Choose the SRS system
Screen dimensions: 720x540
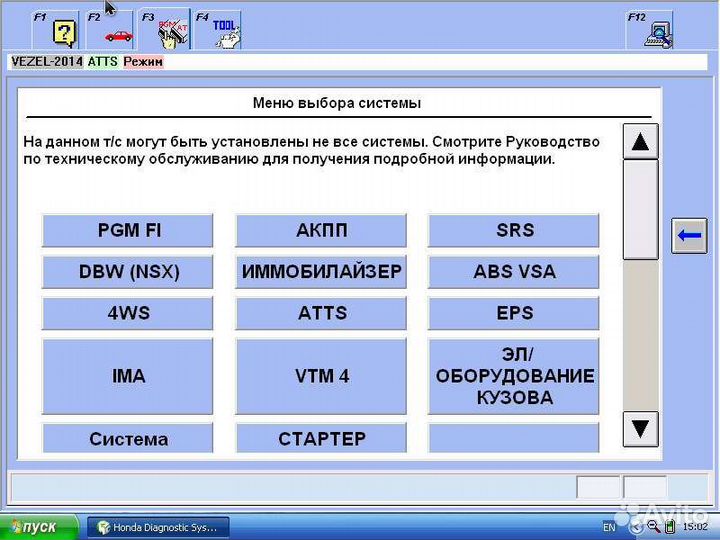[x=514, y=230]
